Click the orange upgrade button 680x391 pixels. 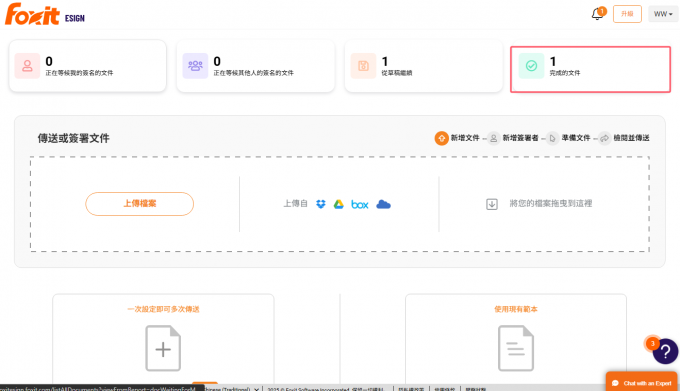pyautogui.click(x=627, y=14)
